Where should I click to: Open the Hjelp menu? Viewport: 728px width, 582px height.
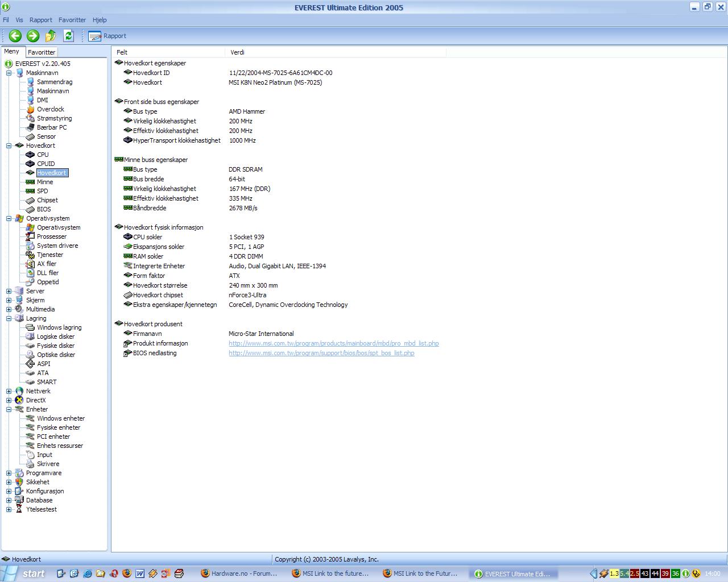coord(100,20)
